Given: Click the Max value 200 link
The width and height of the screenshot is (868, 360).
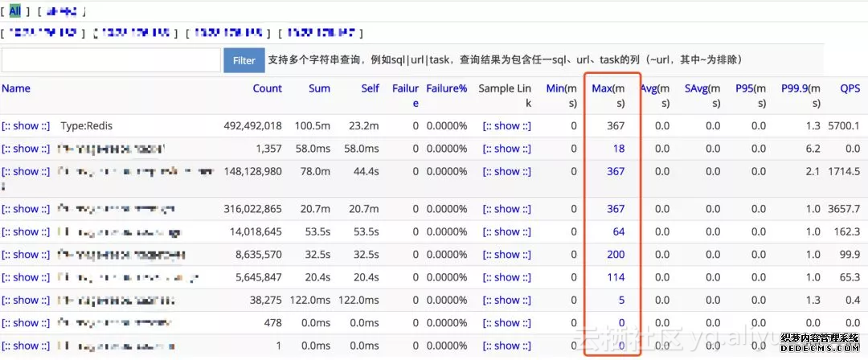Looking at the screenshot, I should coord(616,255).
